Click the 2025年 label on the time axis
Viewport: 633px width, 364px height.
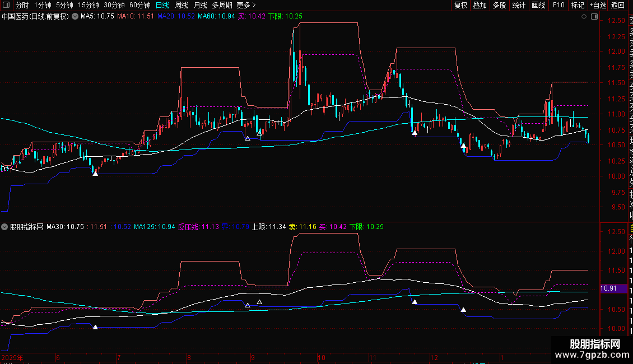pyautogui.click(x=13, y=357)
